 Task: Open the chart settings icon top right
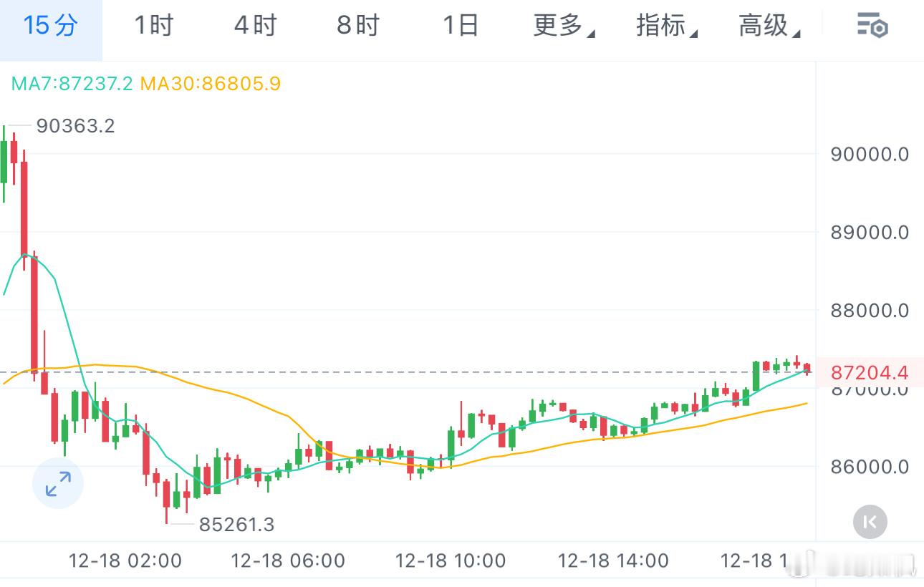click(871, 25)
